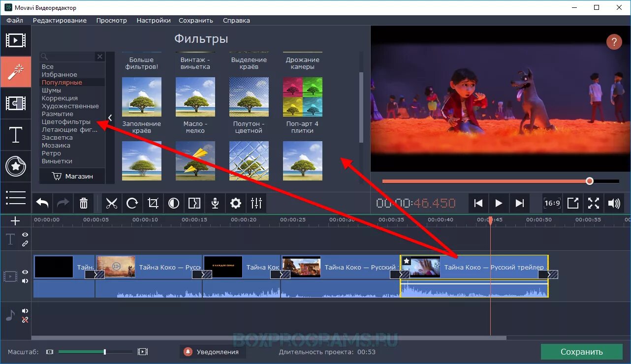Viewport: 631px width, 364px height.
Task: Toggle visibility of the video track
Action: 25,272
